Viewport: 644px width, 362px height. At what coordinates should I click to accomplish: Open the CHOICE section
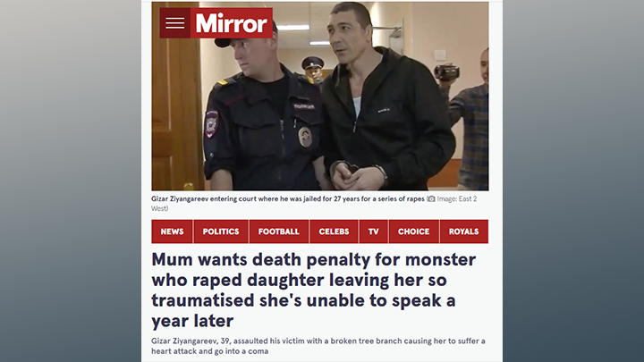413,232
